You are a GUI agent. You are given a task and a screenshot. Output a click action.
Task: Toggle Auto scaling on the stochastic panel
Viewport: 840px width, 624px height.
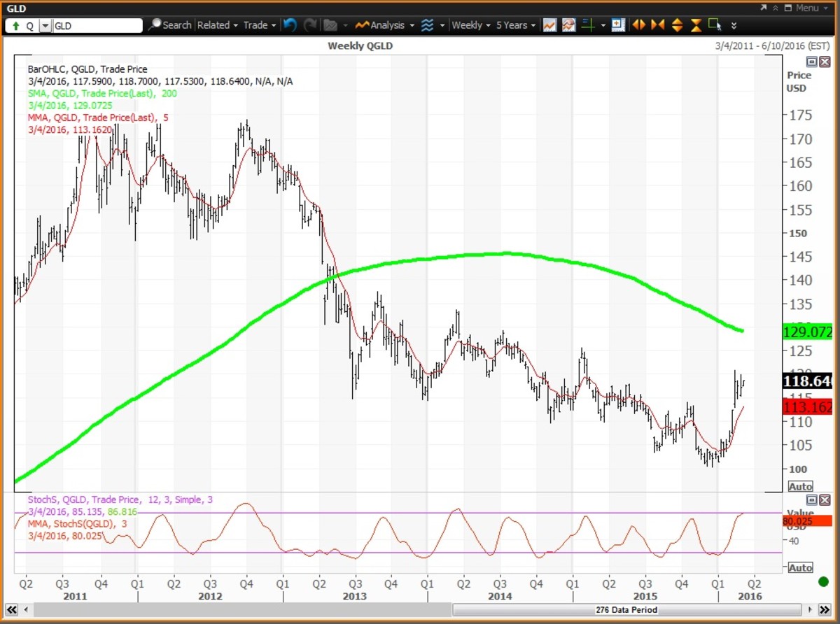pyautogui.click(x=800, y=567)
